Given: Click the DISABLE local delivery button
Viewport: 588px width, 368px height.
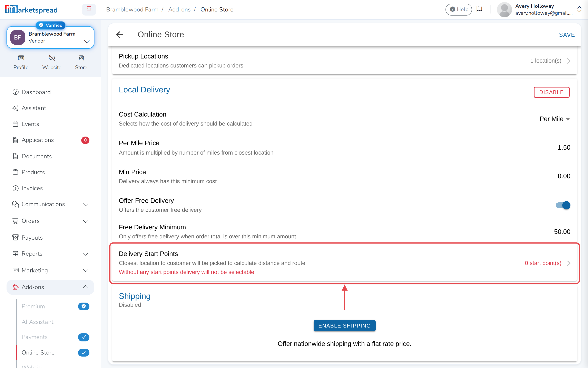Looking at the screenshot, I should pos(551,92).
